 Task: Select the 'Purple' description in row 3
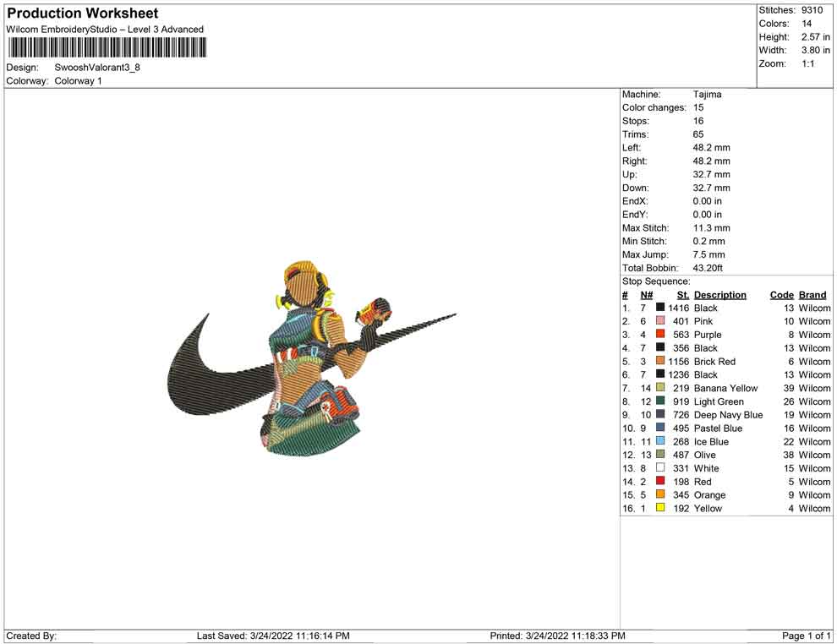coord(708,335)
